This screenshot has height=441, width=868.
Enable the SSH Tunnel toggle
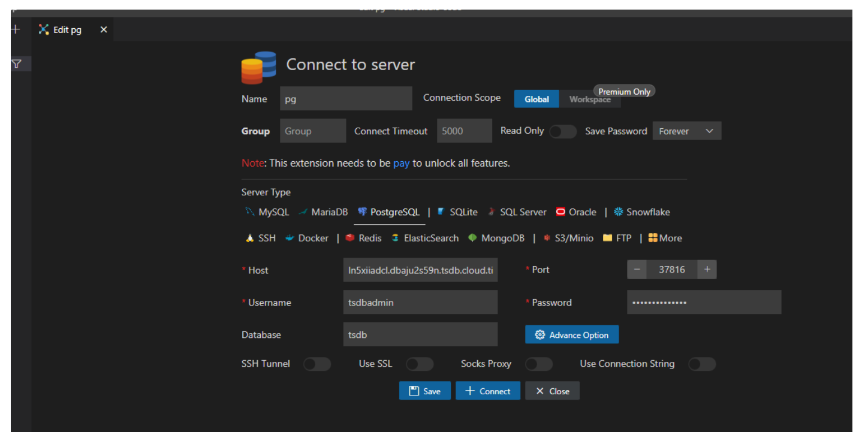pyautogui.click(x=317, y=364)
